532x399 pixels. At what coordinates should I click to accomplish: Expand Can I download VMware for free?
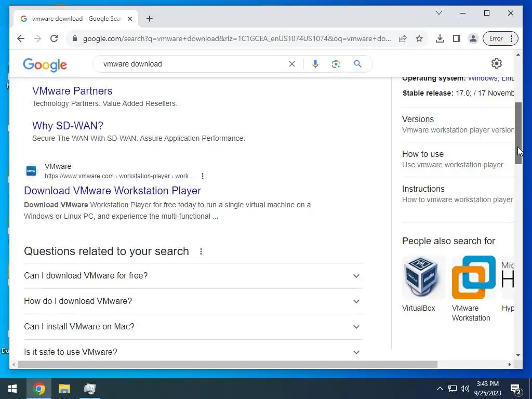(x=193, y=276)
